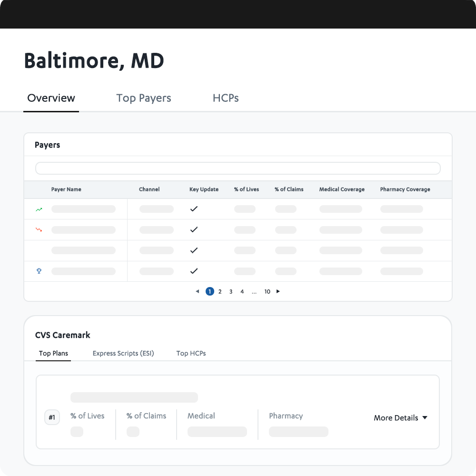Sort by Payer Name column header

[x=66, y=189]
